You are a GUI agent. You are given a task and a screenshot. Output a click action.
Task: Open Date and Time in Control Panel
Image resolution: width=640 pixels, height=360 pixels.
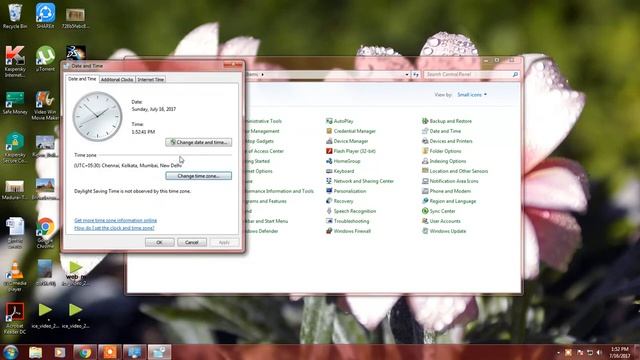click(x=441, y=131)
